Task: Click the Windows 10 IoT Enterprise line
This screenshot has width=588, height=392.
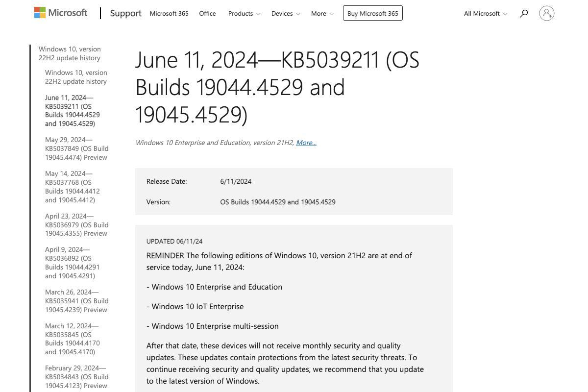Action: coord(195,306)
